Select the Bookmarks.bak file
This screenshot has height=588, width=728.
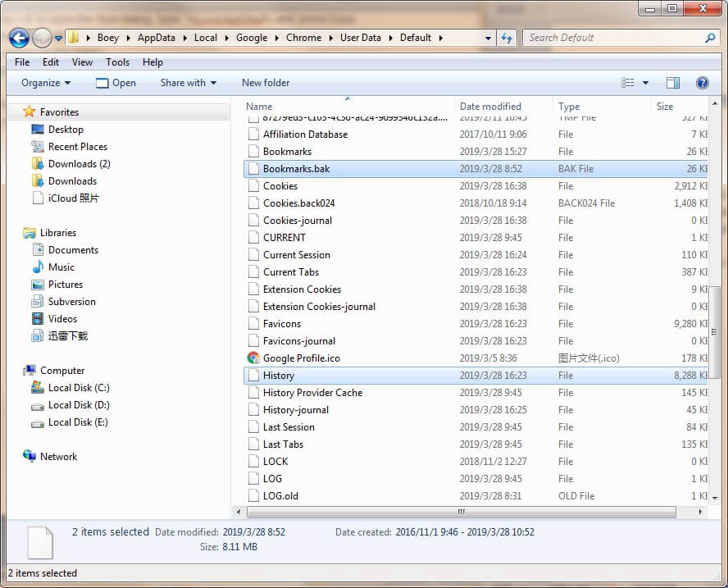click(475, 169)
